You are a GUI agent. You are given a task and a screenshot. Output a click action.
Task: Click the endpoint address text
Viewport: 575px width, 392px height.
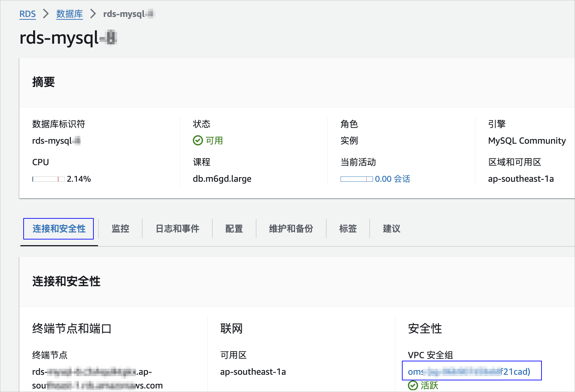(97, 379)
